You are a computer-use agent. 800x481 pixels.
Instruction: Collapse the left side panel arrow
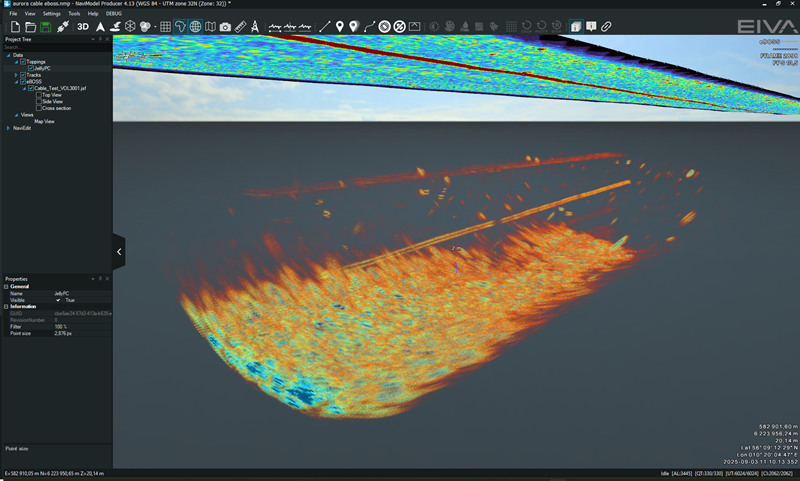click(x=119, y=252)
